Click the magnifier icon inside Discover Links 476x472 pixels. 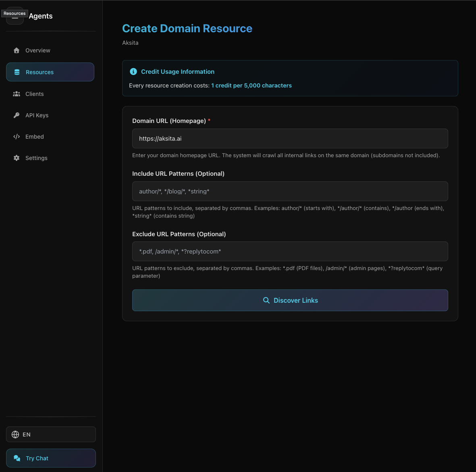click(x=266, y=300)
